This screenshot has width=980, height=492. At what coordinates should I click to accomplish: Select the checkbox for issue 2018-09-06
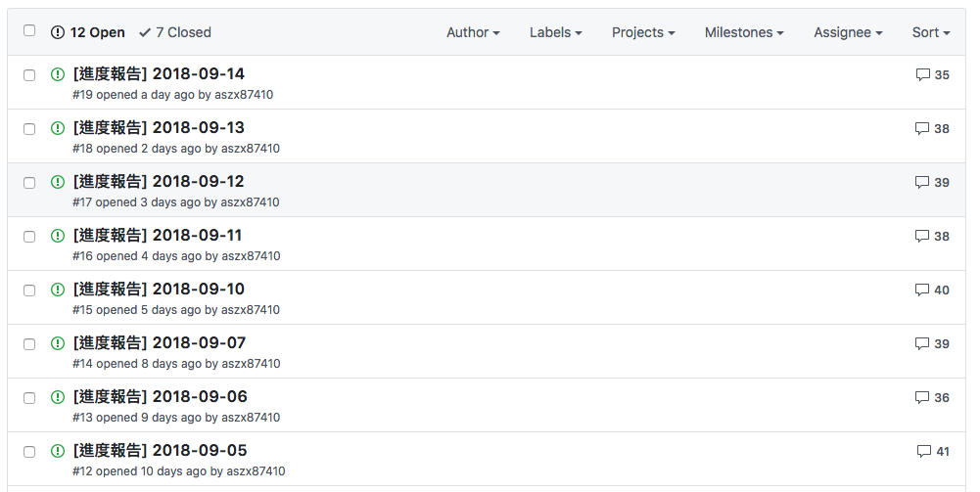click(x=29, y=398)
